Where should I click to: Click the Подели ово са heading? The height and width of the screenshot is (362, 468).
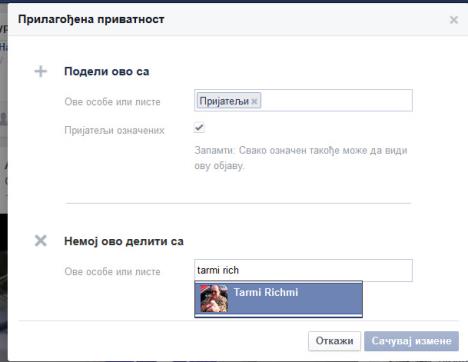coord(107,72)
